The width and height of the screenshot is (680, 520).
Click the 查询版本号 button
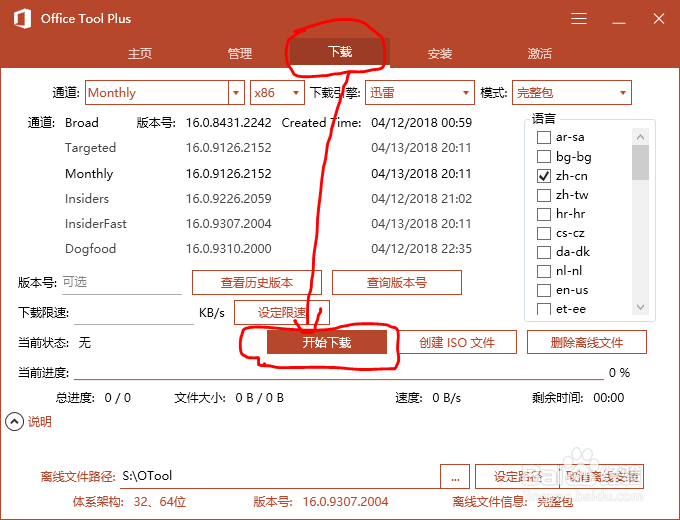(397, 282)
